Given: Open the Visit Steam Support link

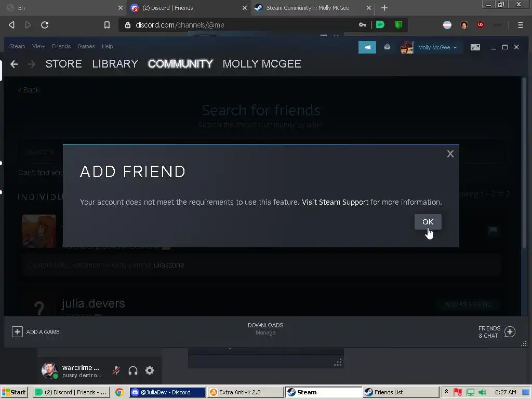Looking at the screenshot, I should point(335,202).
